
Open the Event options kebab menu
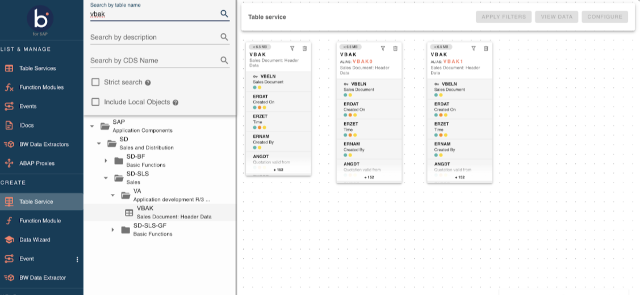pyautogui.click(x=77, y=259)
